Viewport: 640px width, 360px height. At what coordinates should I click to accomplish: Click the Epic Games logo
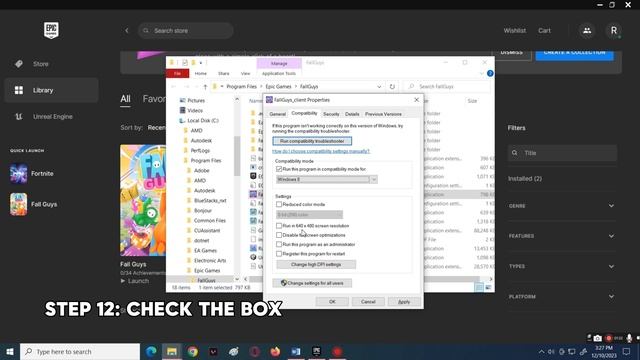coord(51,30)
